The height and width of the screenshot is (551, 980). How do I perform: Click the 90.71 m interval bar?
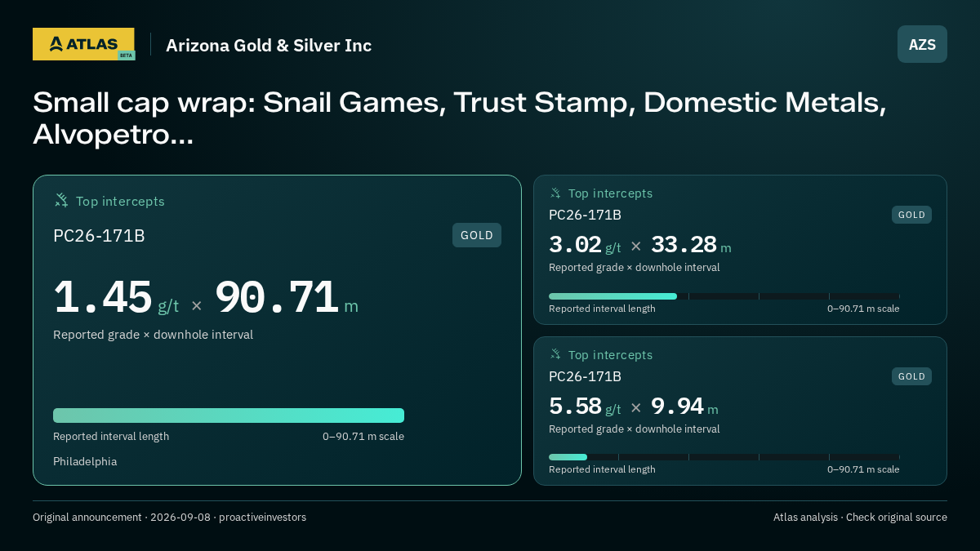point(229,415)
